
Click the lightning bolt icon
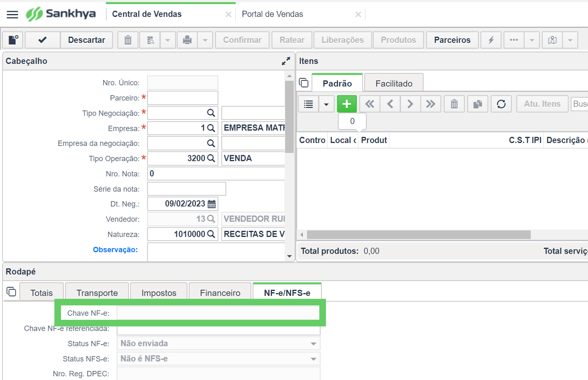[491, 40]
